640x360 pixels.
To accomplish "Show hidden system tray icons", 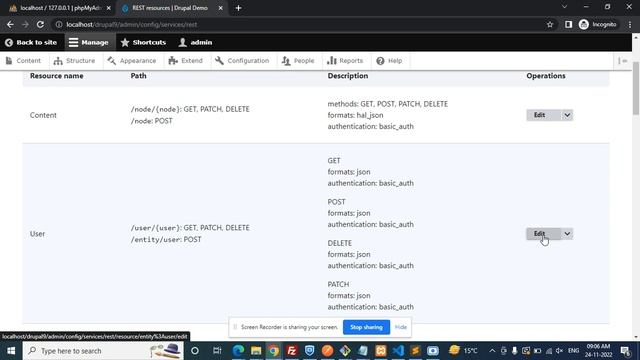I will (x=492, y=351).
